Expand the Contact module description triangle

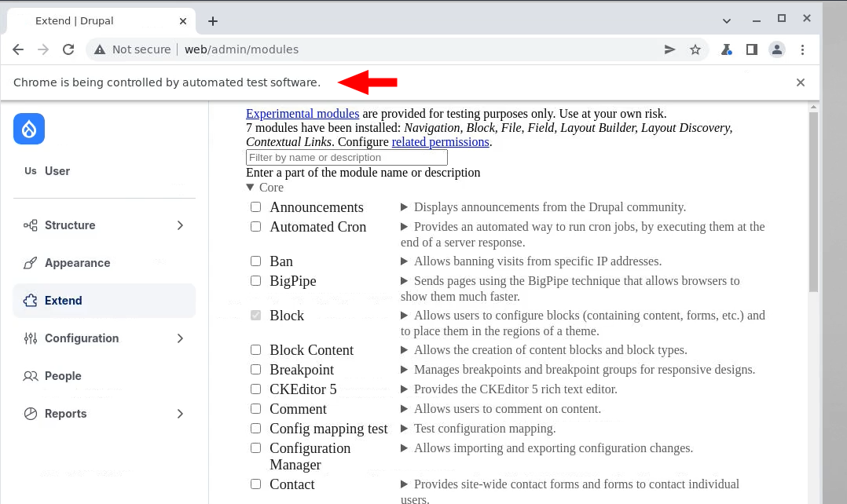point(404,484)
